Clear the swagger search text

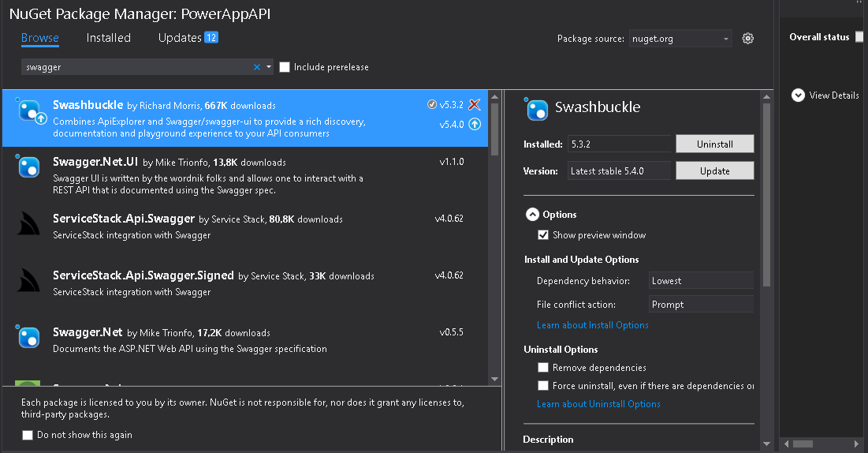pyautogui.click(x=257, y=67)
